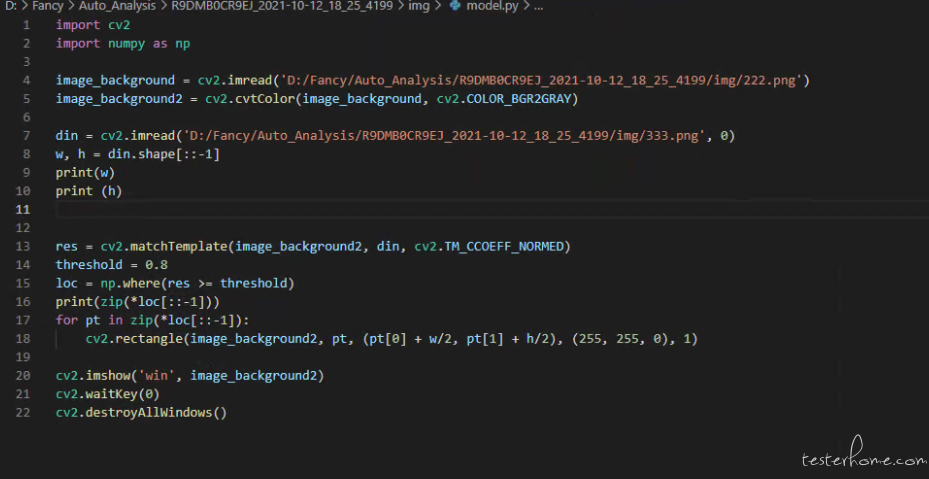Click 'cv2.imshow' on line 20
Viewport: 929px width, 479px height.
93,375
